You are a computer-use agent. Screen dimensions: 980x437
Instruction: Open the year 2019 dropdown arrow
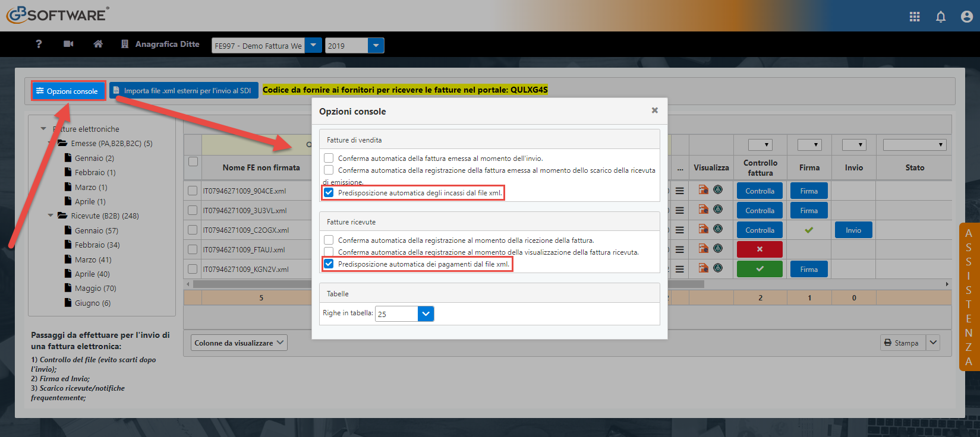[x=376, y=46]
